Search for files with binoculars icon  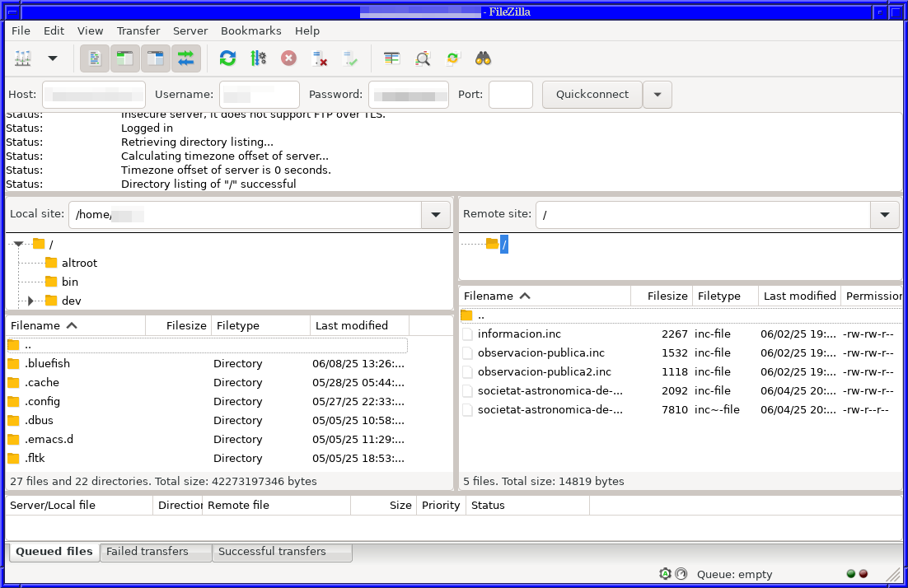coord(483,58)
